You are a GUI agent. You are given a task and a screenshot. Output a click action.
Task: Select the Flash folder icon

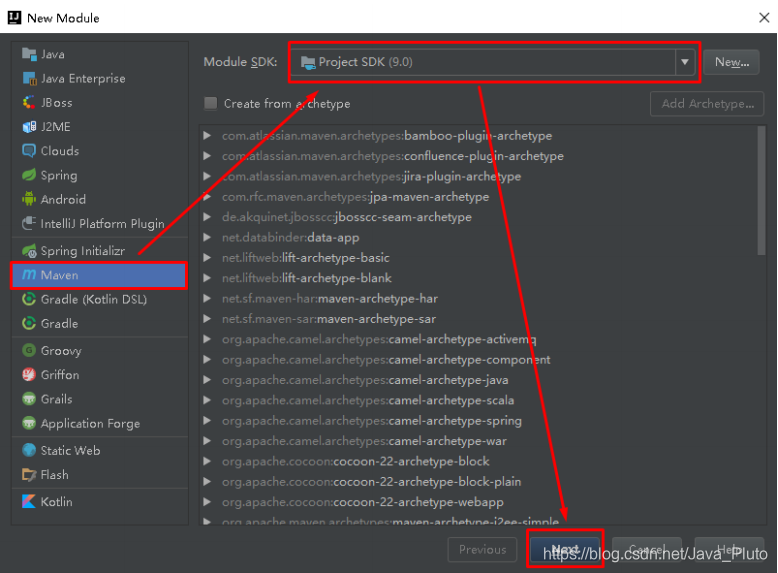[29, 475]
